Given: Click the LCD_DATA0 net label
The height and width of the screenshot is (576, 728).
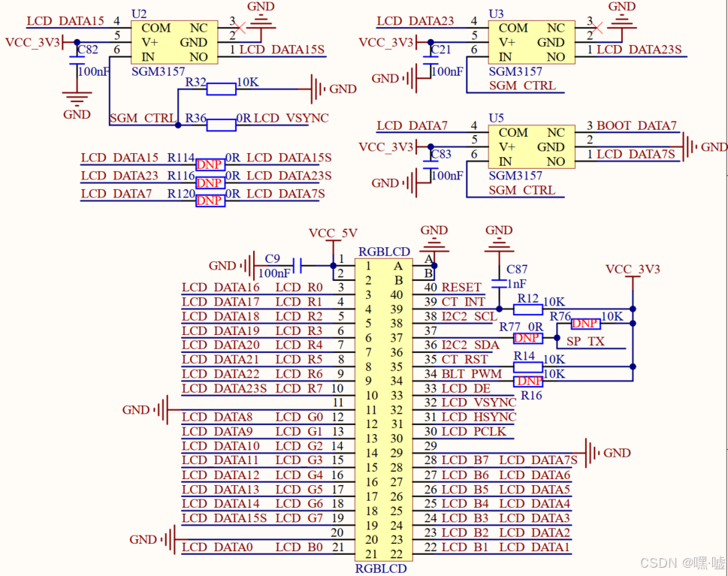Looking at the screenshot, I should [217, 547].
